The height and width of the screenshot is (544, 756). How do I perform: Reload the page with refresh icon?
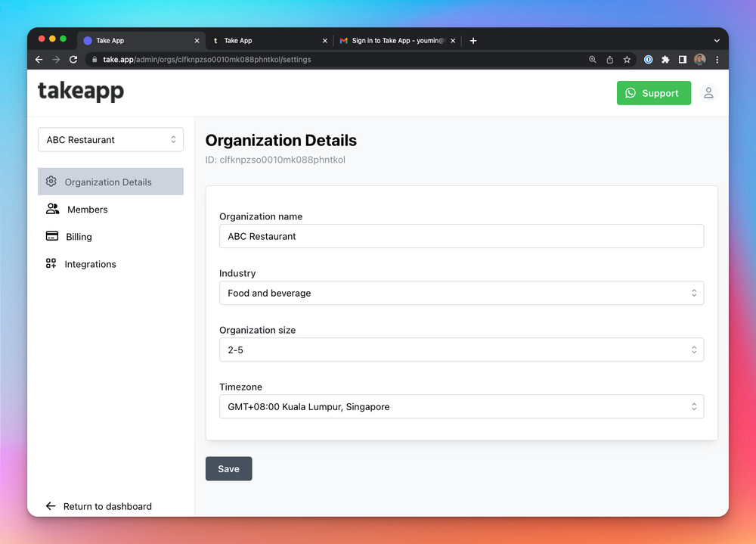coord(73,59)
